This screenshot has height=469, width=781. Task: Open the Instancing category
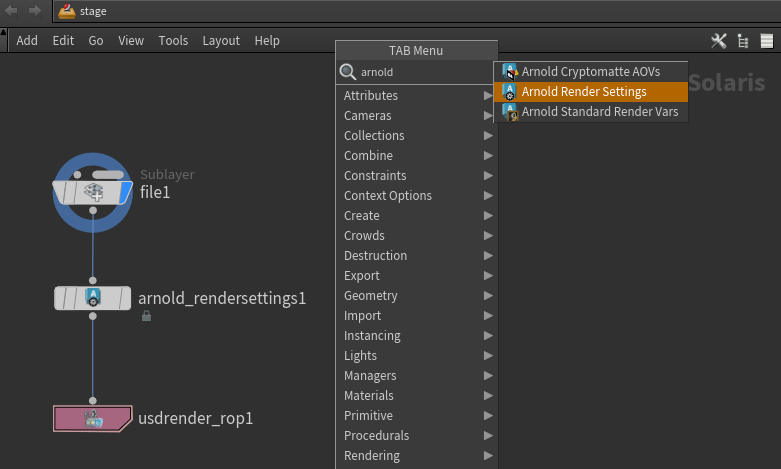click(x=416, y=336)
